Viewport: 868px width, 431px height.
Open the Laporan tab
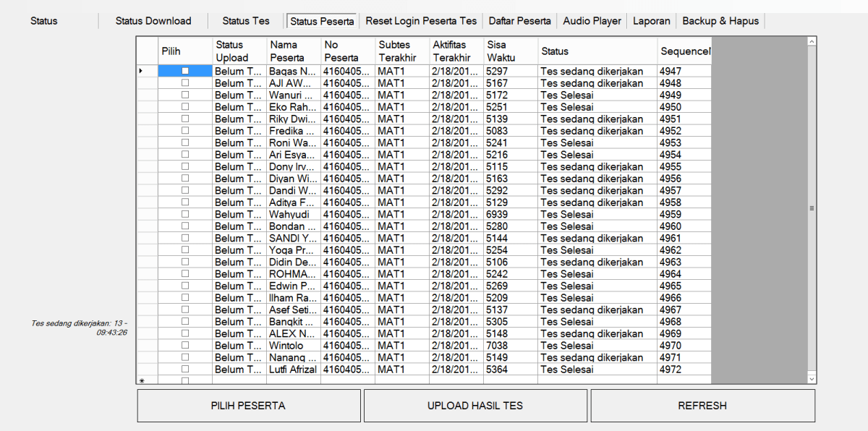click(652, 21)
